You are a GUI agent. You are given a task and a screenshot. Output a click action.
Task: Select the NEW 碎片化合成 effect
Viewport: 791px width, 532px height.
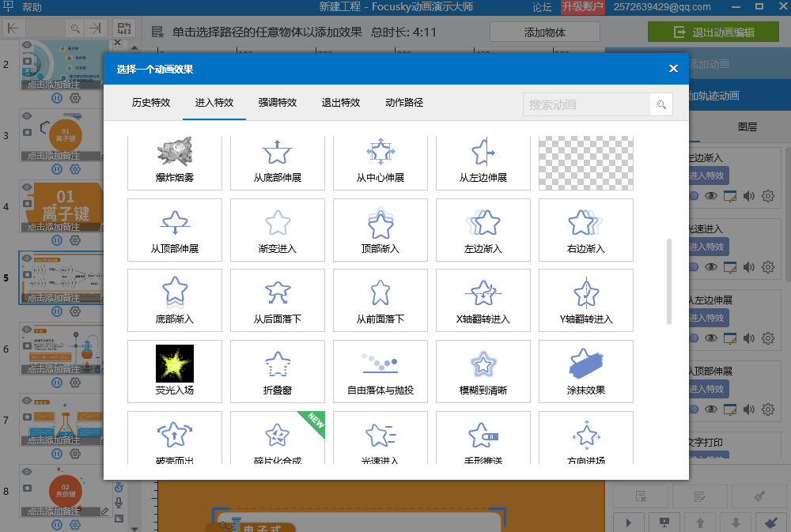pos(278,438)
